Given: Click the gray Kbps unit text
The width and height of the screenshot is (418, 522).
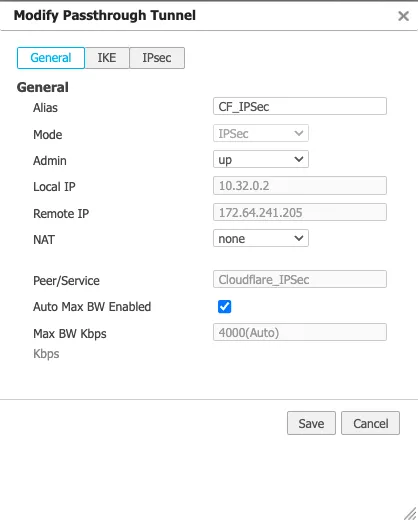Looking at the screenshot, I should pyautogui.click(x=46, y=354).
